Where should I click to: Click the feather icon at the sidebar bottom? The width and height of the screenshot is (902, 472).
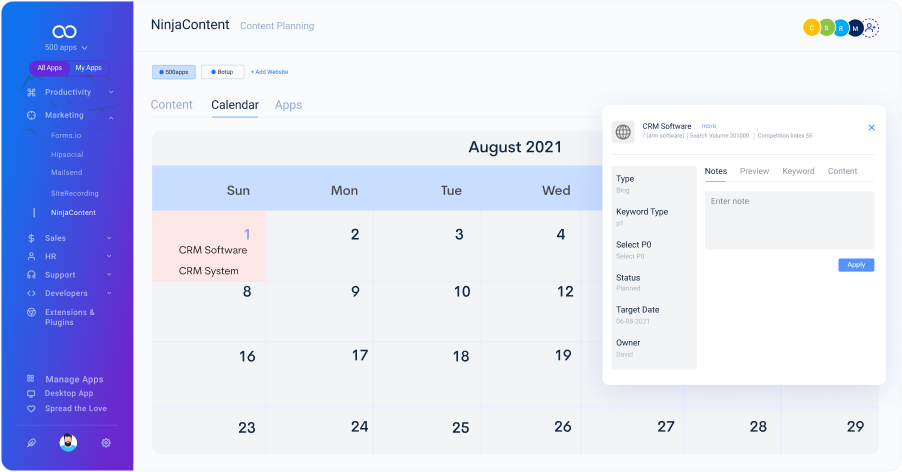pyautogui.click(x=31, y=443)
